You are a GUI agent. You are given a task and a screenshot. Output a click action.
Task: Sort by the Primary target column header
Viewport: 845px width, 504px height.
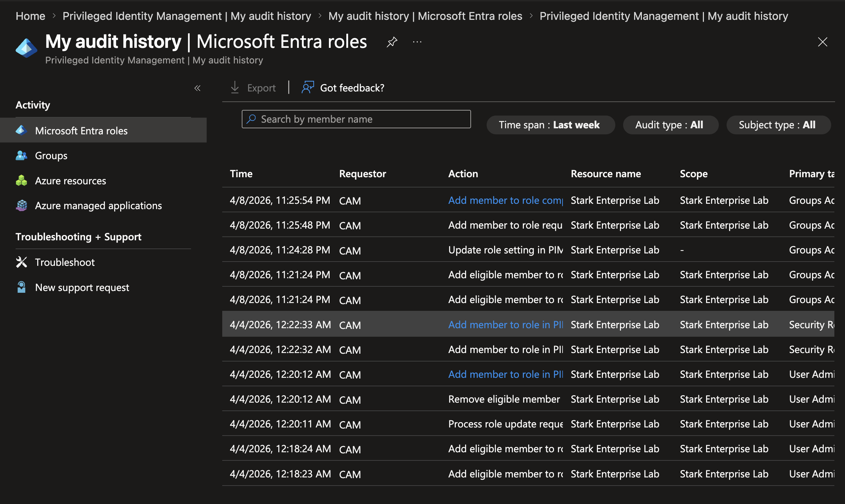[812, 174]
